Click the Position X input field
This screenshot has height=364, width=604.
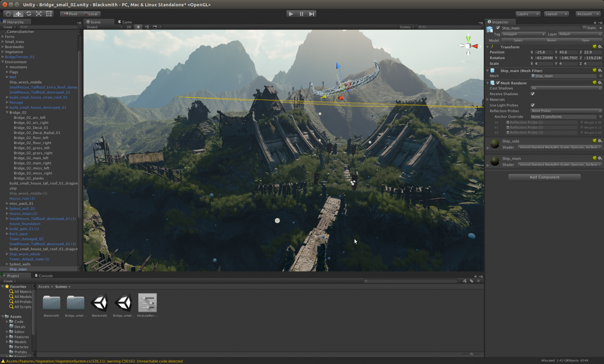click(x=544, y=52)
